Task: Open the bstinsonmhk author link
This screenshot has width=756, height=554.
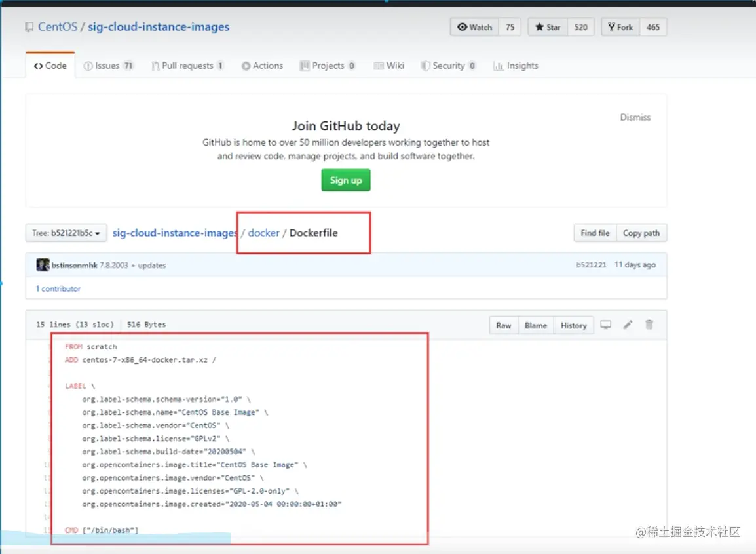Action: pos(75,265)
